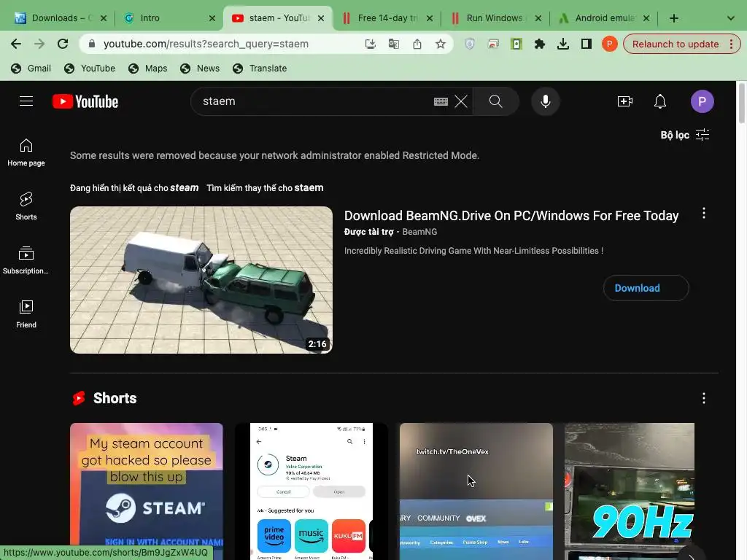747x560 pixels.
Task: Expand the tab search dropdown chevron
Action: (x=730, y=18)
